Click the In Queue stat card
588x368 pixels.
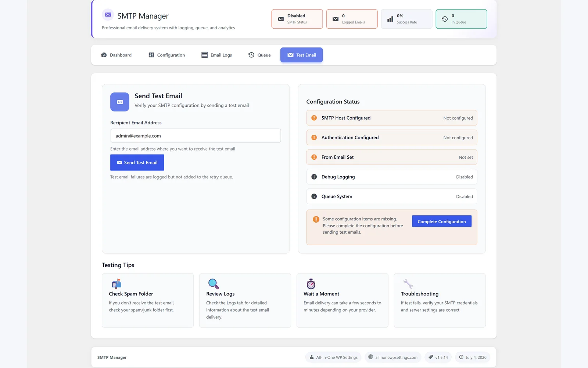[x=461, y=19]
